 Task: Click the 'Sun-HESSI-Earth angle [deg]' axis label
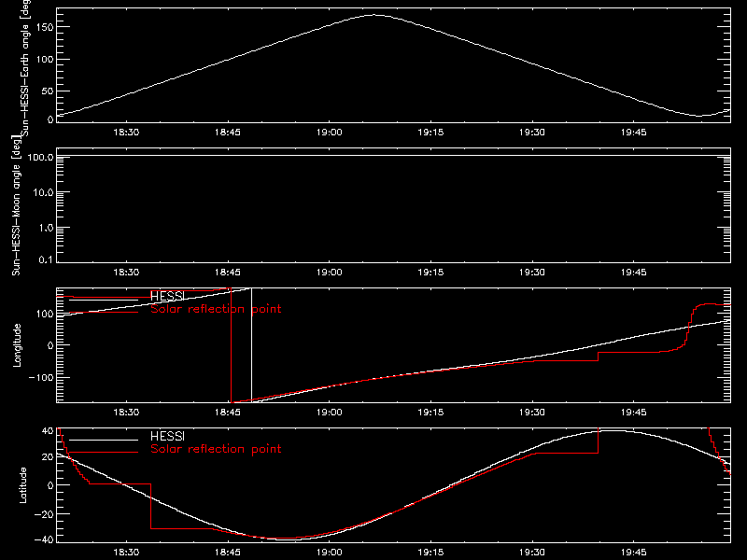click(25, 67)
